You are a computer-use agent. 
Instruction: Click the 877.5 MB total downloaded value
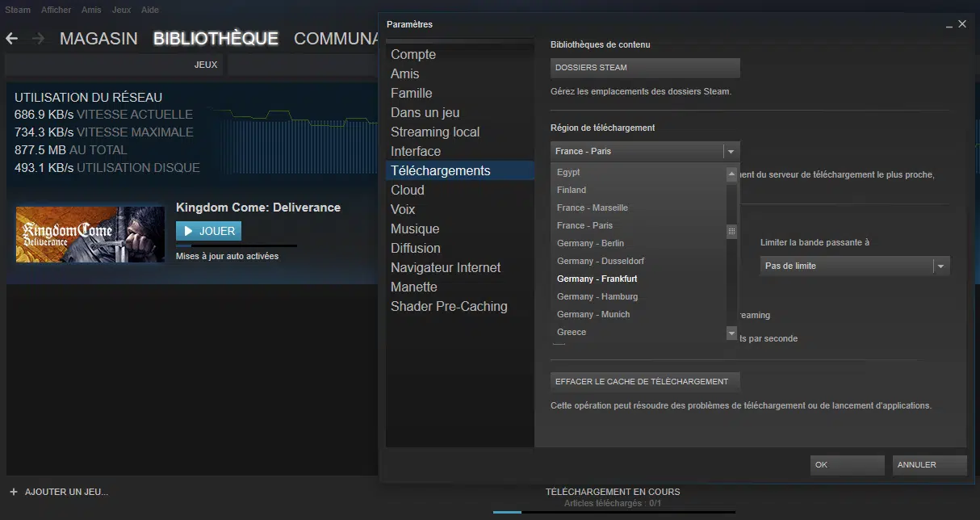[x=40, y=150]
